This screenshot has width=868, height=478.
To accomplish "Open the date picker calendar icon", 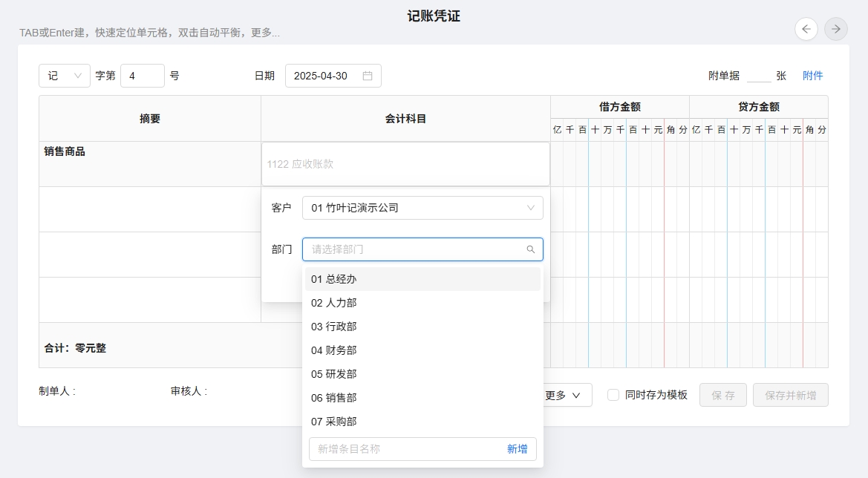I will [x=368, y=76].
